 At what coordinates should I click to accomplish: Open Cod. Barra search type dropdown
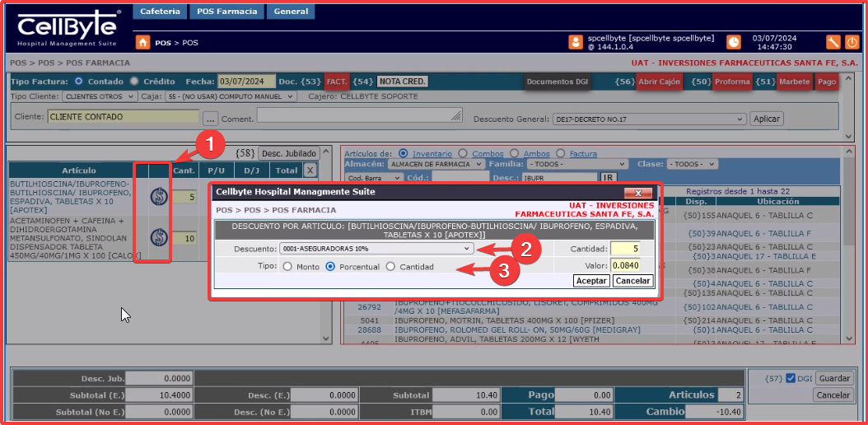click(374, 178)
